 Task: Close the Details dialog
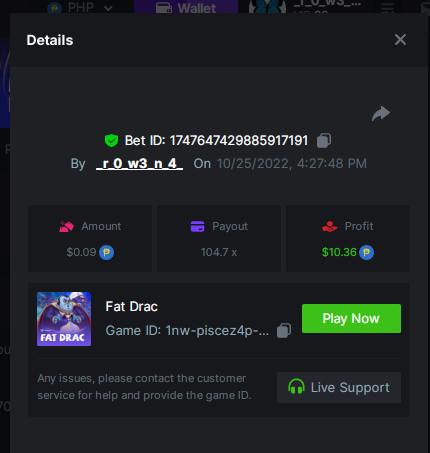pyautogui.click(x=400, y=40)
